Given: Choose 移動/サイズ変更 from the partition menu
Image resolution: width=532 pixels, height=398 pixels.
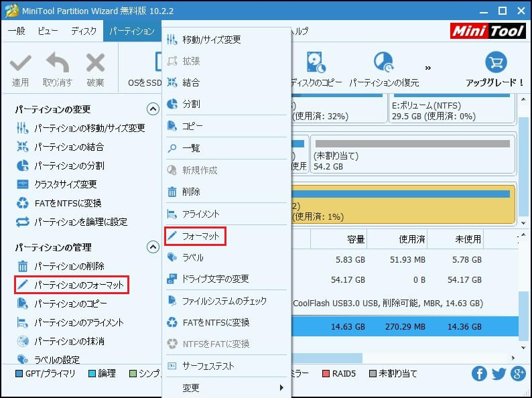Looking at the screenshot, I should (226, 40).
